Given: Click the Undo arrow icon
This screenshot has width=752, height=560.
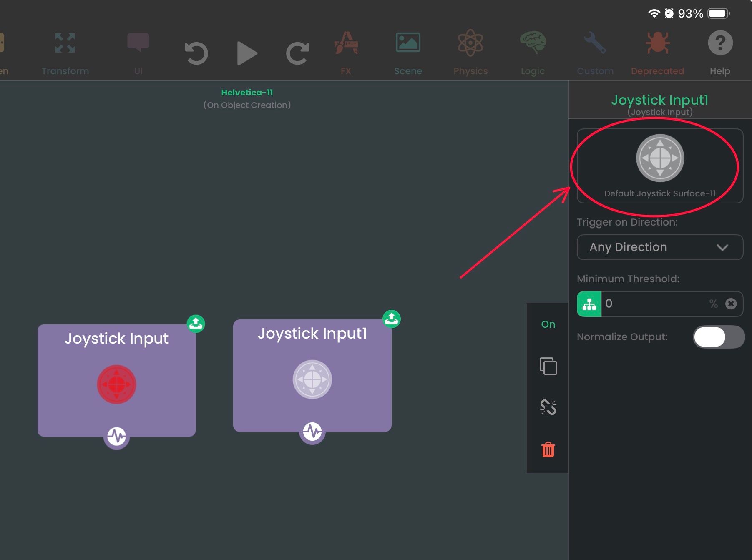Looking at the screenshot, I should click(196, 53).
